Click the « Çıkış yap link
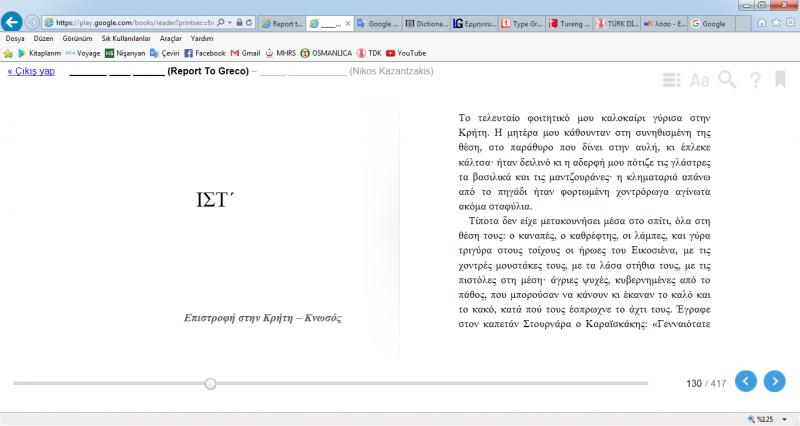 (31, 71)
